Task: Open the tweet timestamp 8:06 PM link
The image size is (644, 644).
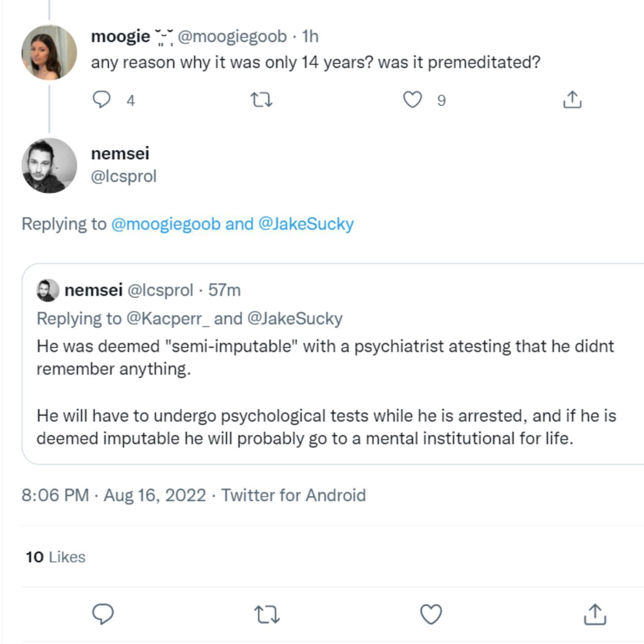Action: [x=55, y=495]
